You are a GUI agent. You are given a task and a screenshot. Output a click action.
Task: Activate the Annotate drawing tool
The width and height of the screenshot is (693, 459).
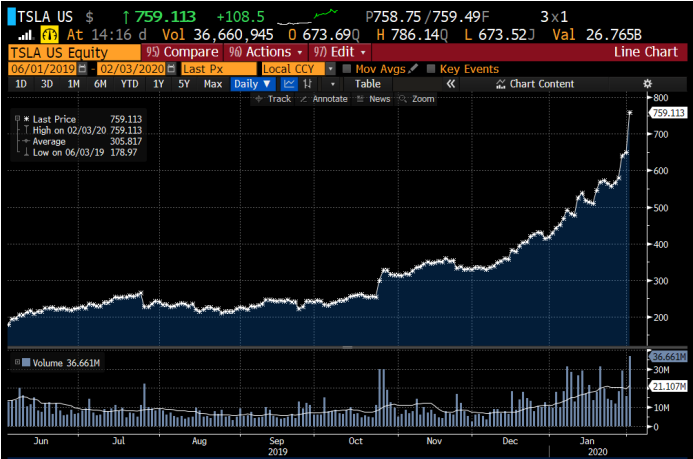click(x=324, y=99)
